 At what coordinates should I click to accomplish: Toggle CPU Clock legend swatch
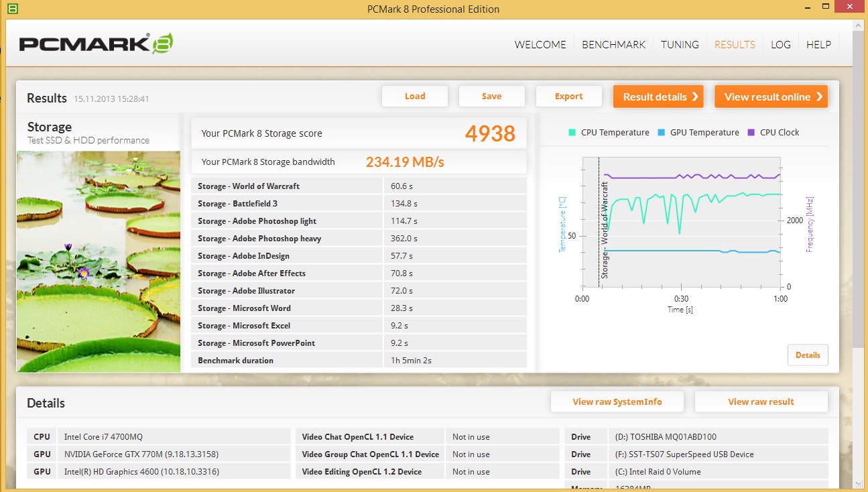(751, 133)
